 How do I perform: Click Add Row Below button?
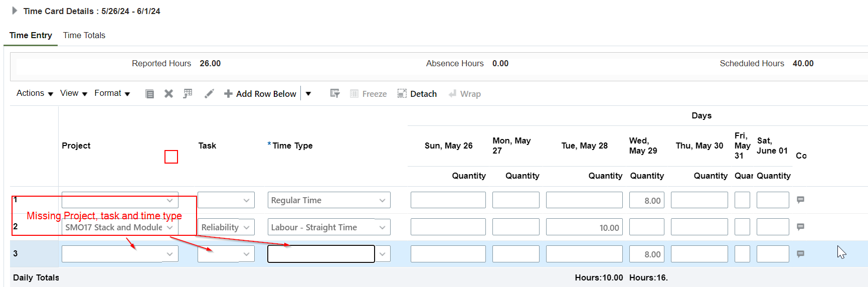pos(261,94)
